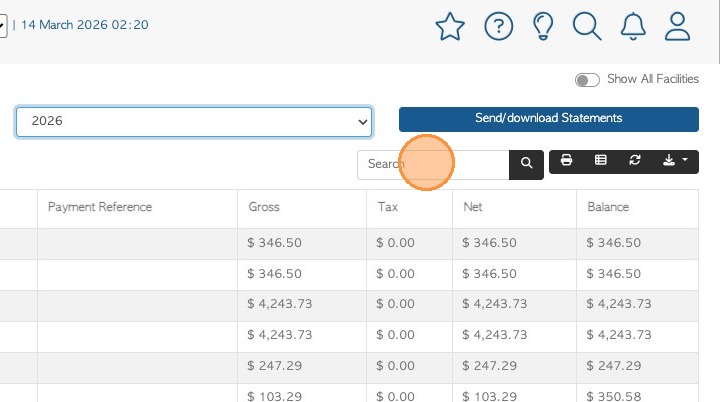
Task: Click into the Search input field
Action: pos(433,164)
